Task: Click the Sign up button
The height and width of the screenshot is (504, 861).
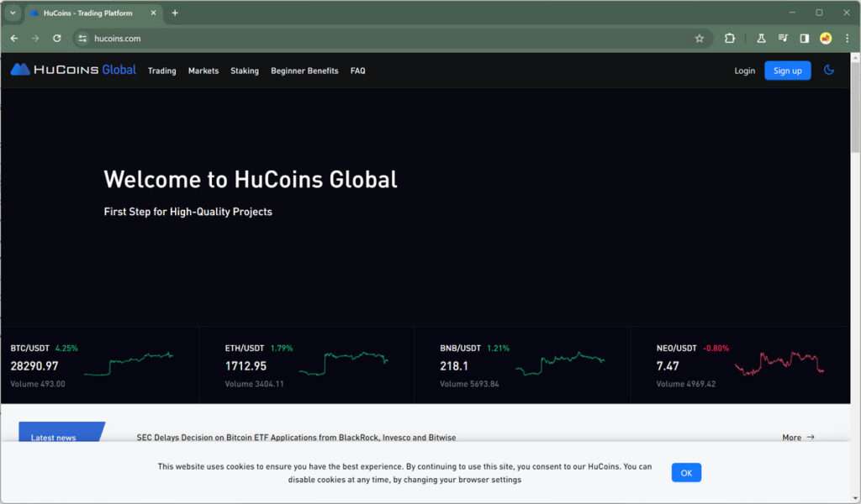Action: click(787, 71)
